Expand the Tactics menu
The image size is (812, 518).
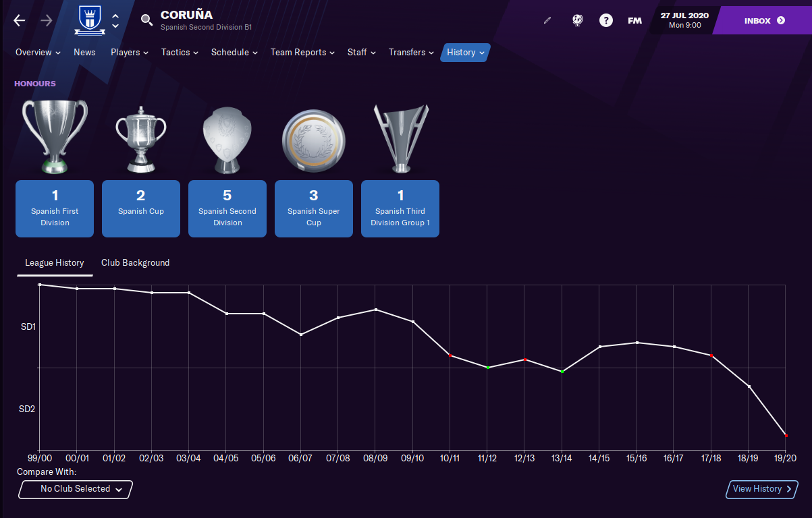(180, 52)
